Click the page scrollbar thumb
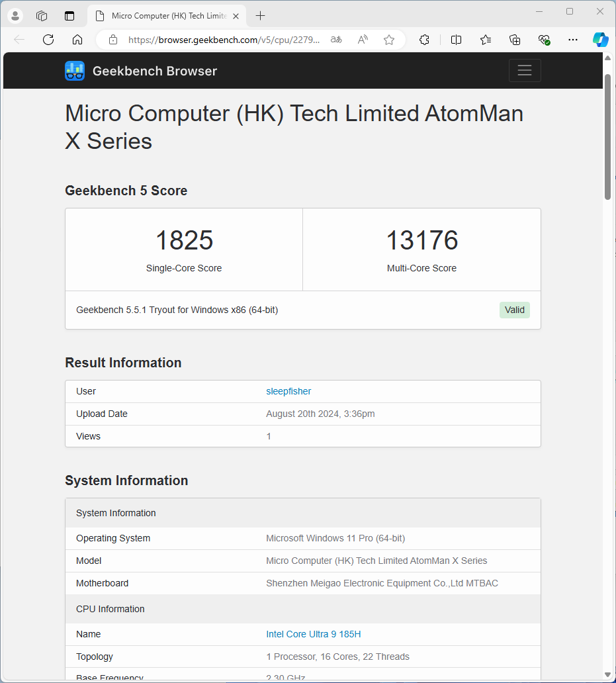The width and height of the screenshot is (616, 683). point(607,137)
